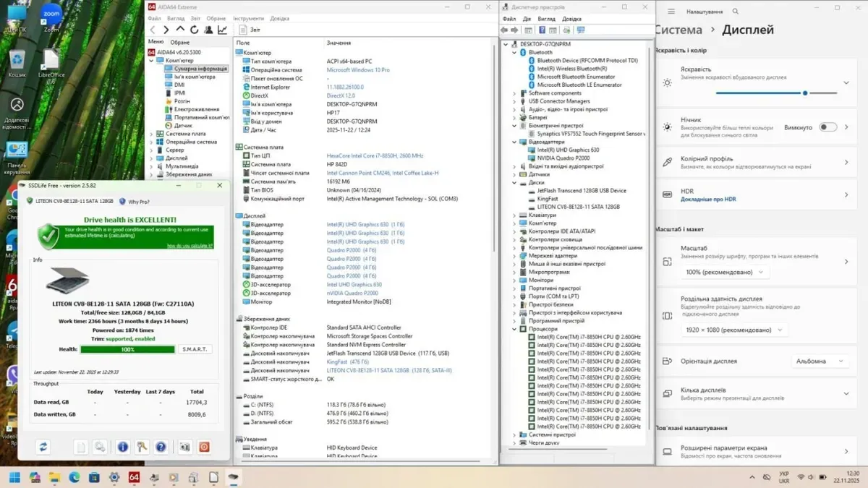Open the Альбомна orientation dropdown
Screen dimensions: 868x488
(x=820, y=361)
